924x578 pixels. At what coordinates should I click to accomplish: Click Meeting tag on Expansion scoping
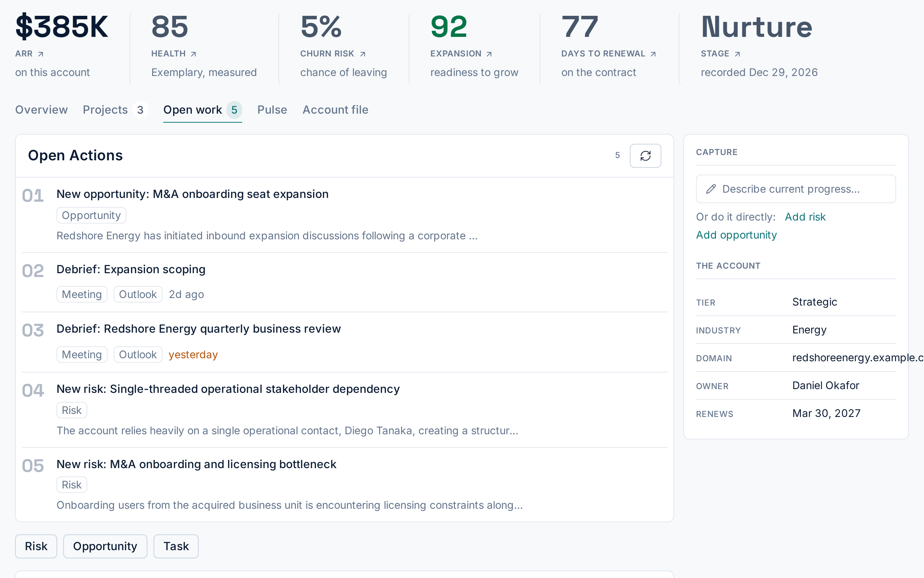(x=82, y=294)
